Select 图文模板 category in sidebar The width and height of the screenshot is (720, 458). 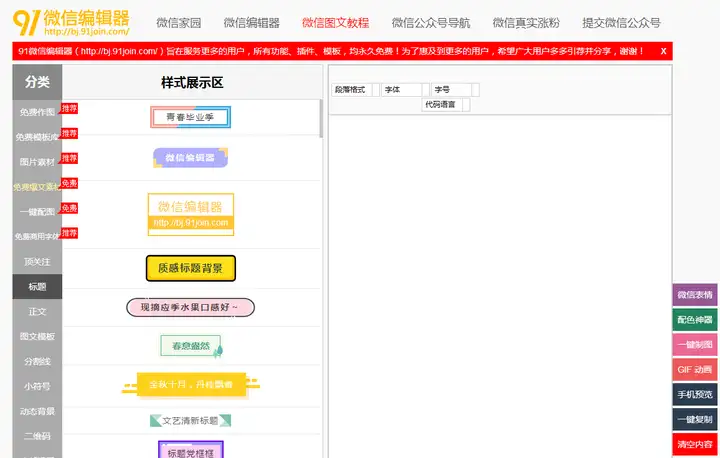click(x=37, y=336)
